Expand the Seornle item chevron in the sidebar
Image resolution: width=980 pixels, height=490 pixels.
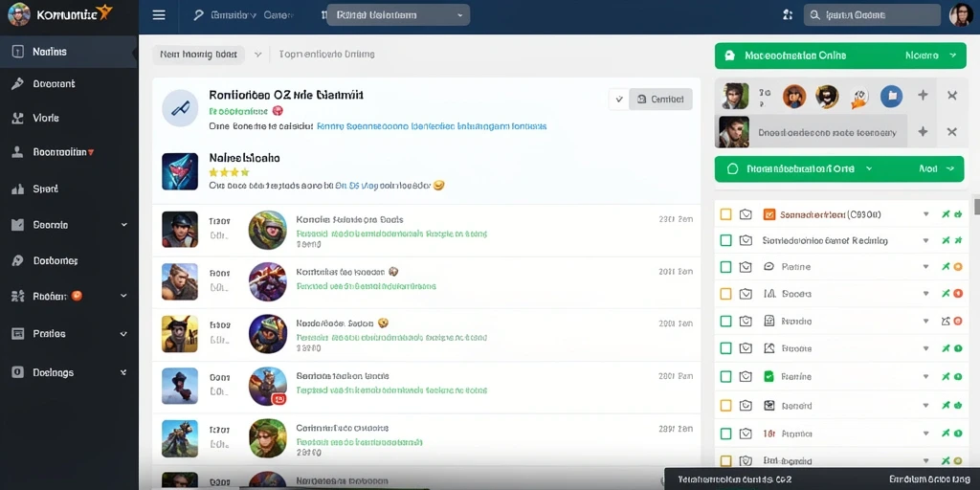point(123,225)
